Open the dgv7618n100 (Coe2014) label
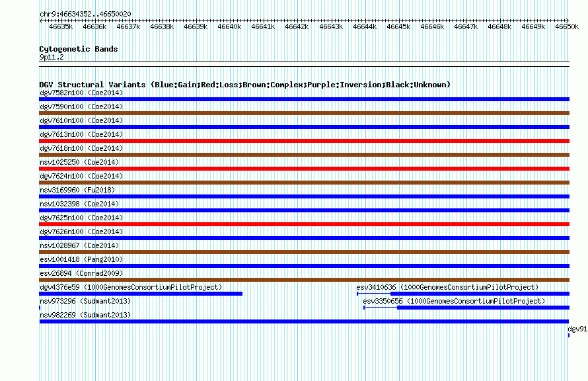This screenshot has width=588, height=381. [81, 148]
